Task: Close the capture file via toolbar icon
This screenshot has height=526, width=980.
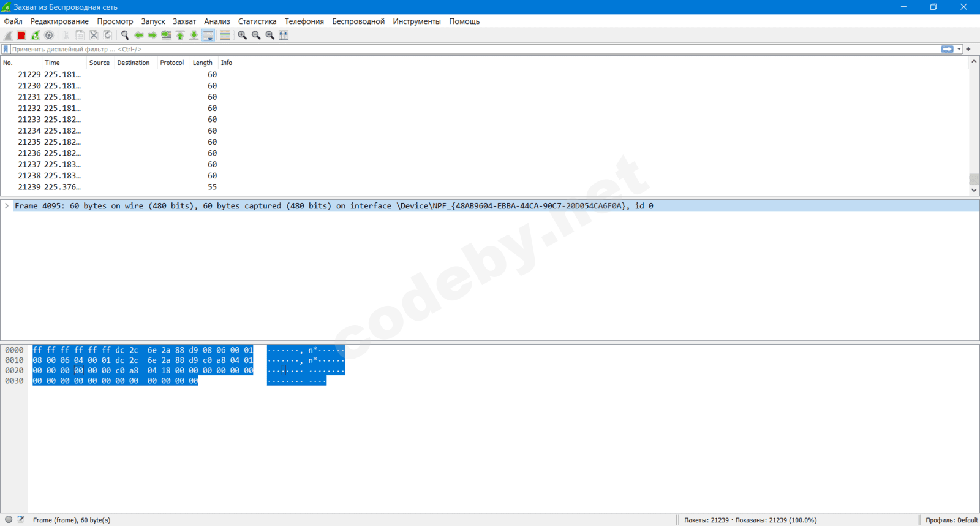Action: 94,36
